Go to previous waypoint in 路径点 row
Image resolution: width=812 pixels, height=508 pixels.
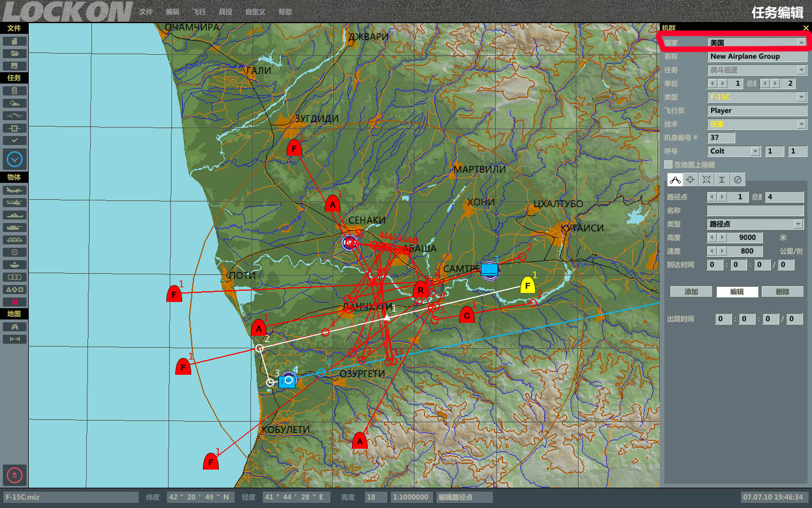pyautogui.click(x=712, y=196)
